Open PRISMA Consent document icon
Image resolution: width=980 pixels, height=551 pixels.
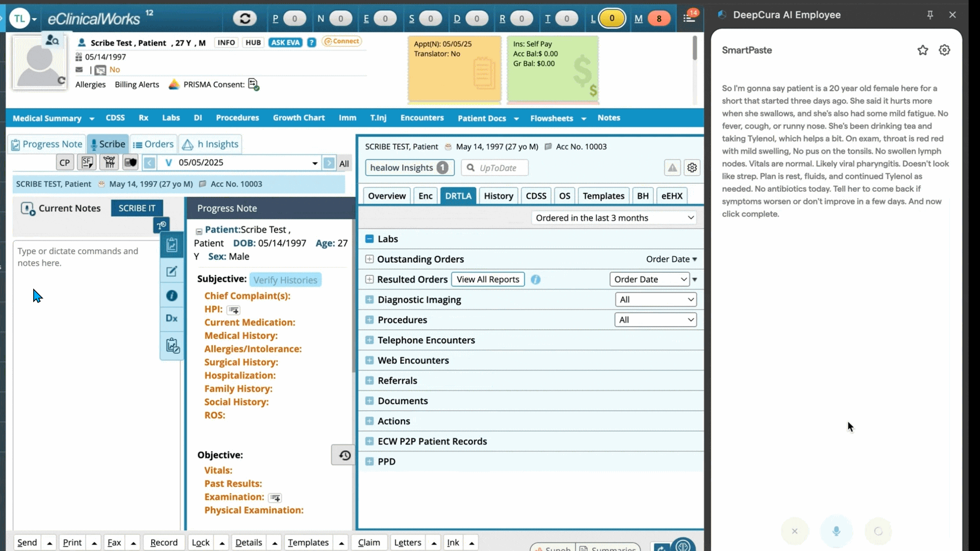[254, 84]
